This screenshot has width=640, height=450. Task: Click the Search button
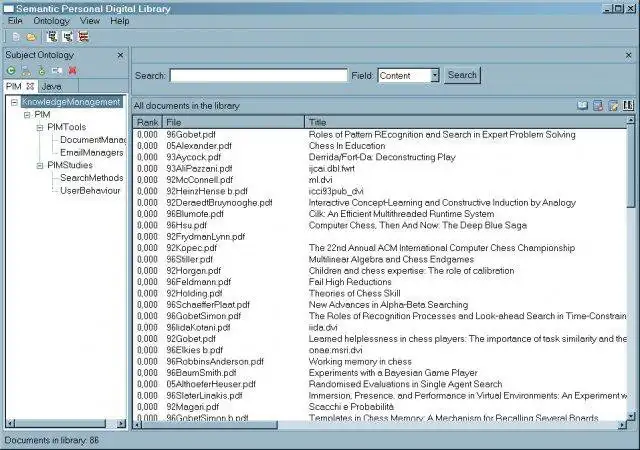(x=462, y=75)
